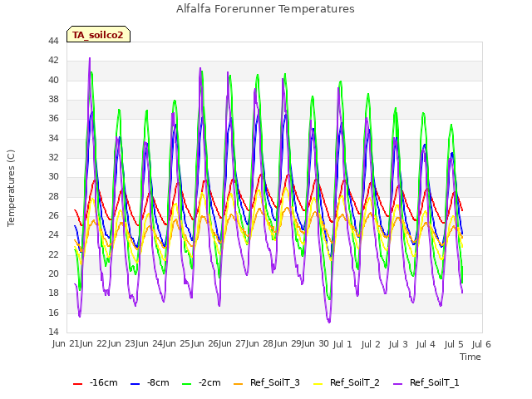Click the Jul 1 x-axis tick label
The image size is (532, 399).
coord(342,344)
